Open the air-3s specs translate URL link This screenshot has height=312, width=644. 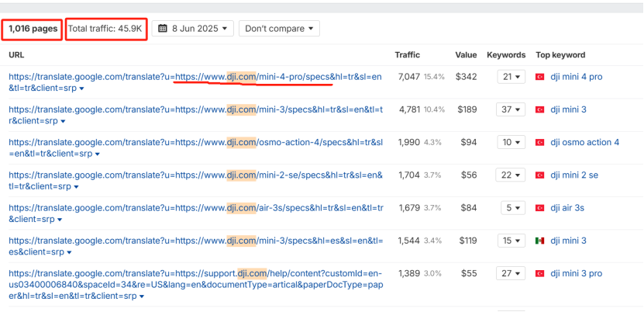(x=195, y=209)
